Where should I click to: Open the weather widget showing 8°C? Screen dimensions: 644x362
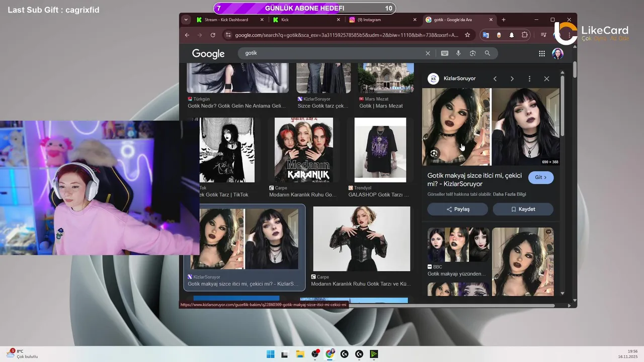(x=22, y=353)
